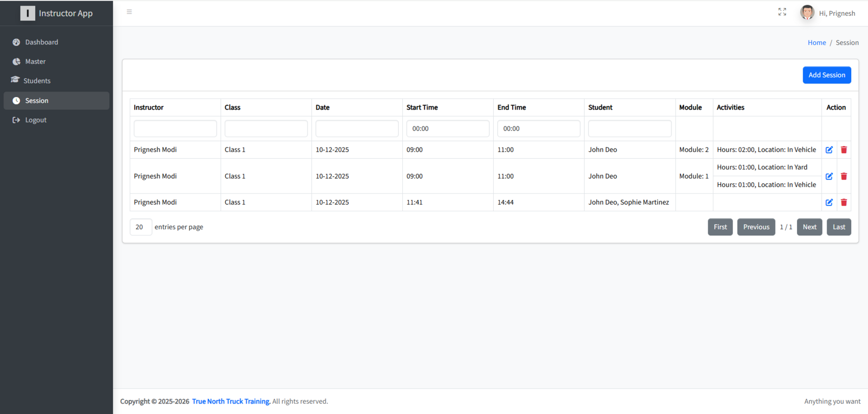The height and width of the screenshot is (414, 868).
Task: Click the user avatar picture
Action: [807, 13]
